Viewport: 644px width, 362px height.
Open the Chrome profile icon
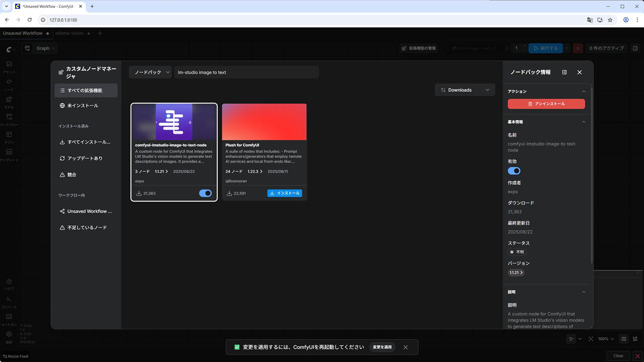tap(626, 20)
